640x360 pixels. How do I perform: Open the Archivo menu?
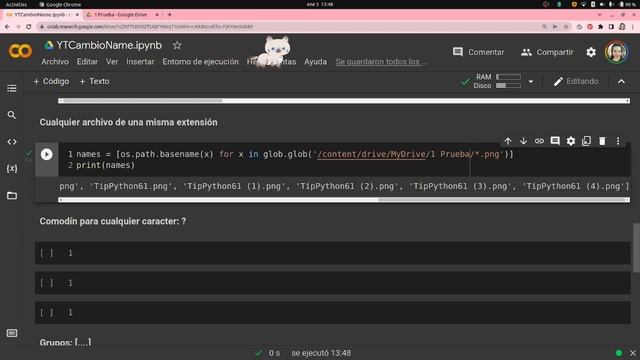click(55, 62)
